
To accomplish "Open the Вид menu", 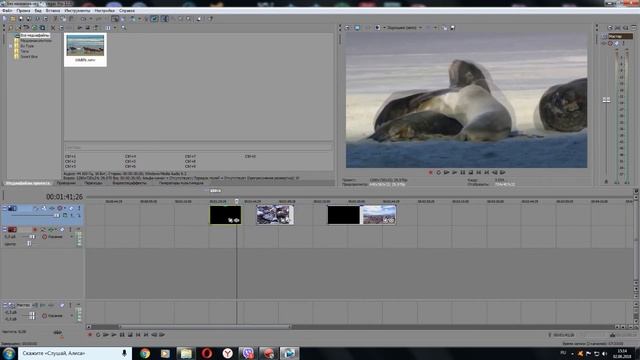I will point(38,11).
